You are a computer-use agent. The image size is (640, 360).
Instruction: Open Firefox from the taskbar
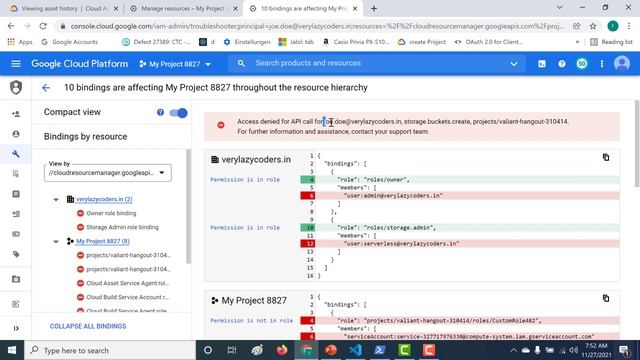(x=282, y=350)
